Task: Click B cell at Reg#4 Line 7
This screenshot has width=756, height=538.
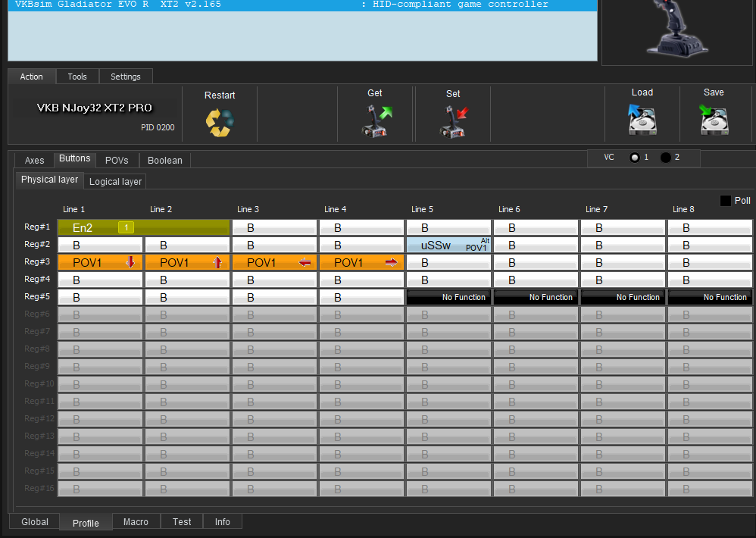Action: pos(623,280)
